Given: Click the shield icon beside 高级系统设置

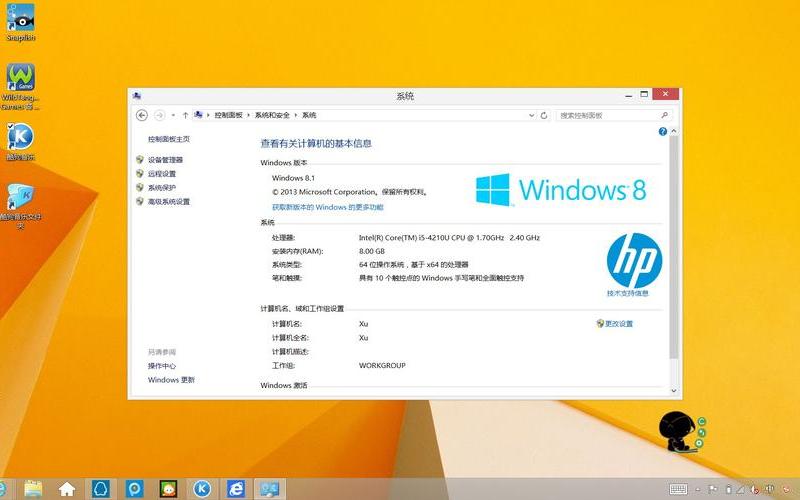Looking at the screenshot, I should coord(140,201).
